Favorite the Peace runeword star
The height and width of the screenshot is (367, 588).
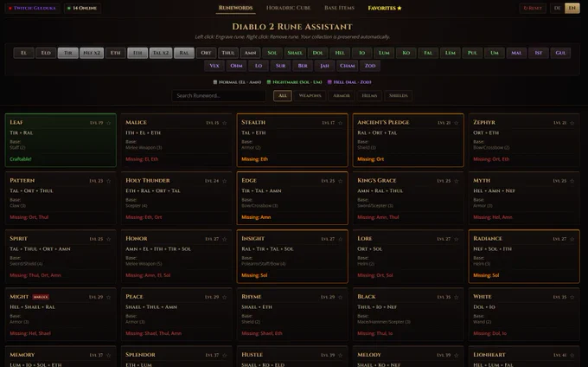224,297
